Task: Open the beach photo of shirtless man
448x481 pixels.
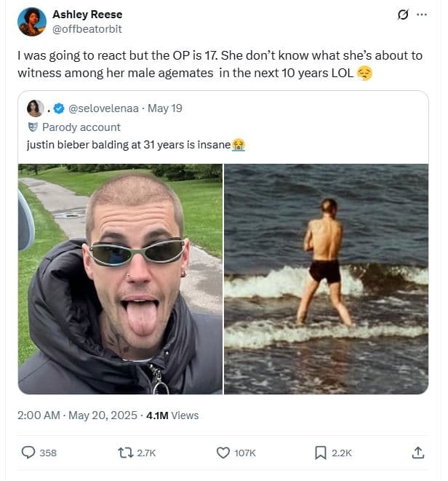Action: pos(326,279)
